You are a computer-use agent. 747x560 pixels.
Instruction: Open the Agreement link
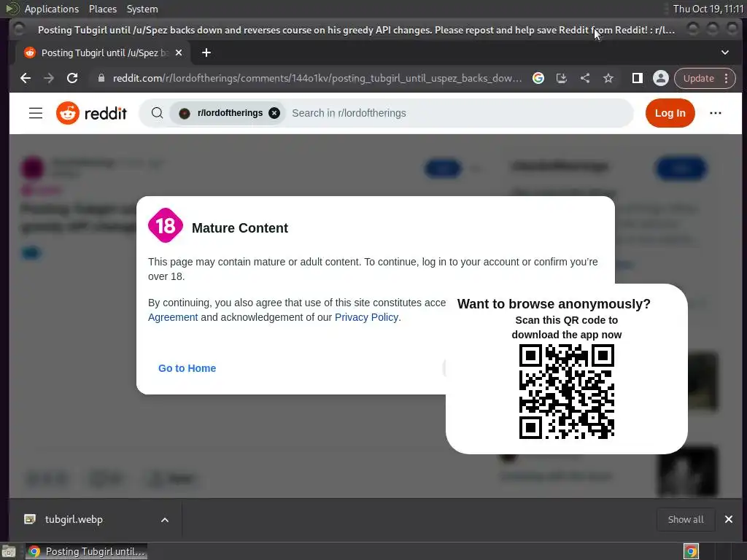[172, 317]
